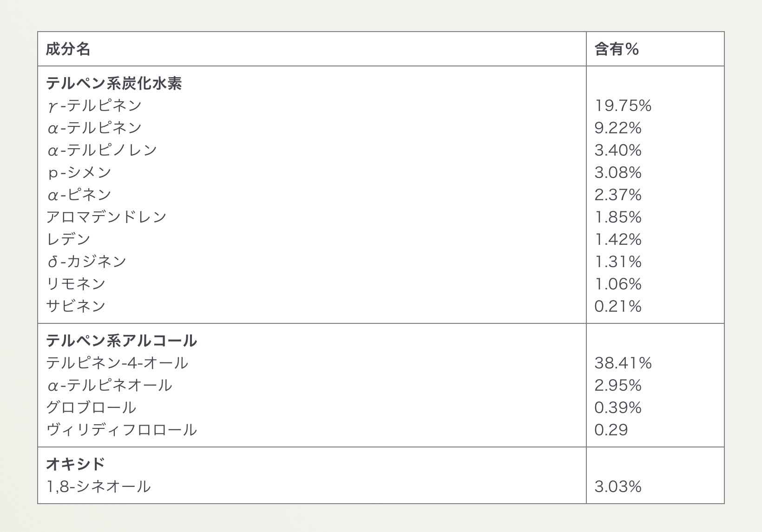Click the 3.03% value for 1,8-シネオール
Image resolution: width=762 pixels, height=532 pixels.
(617, 486)
